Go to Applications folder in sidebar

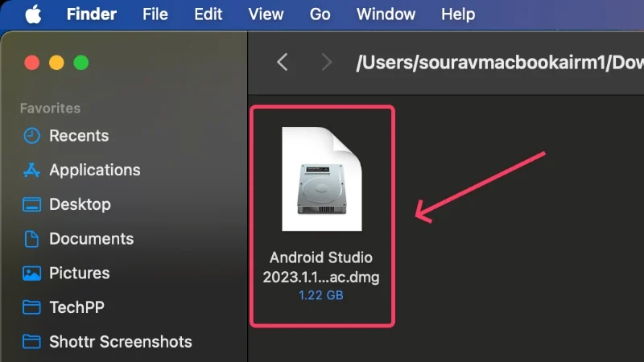(94, 170)
